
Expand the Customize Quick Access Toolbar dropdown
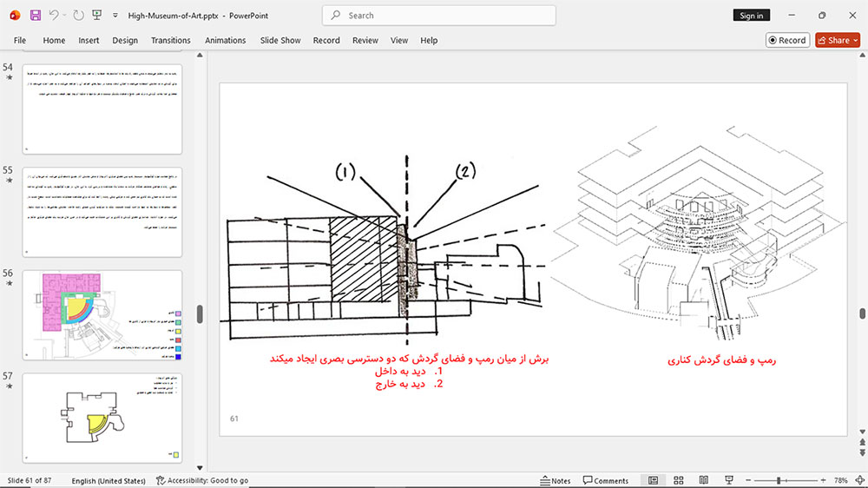pyautogui.click(x=115, y=16)
